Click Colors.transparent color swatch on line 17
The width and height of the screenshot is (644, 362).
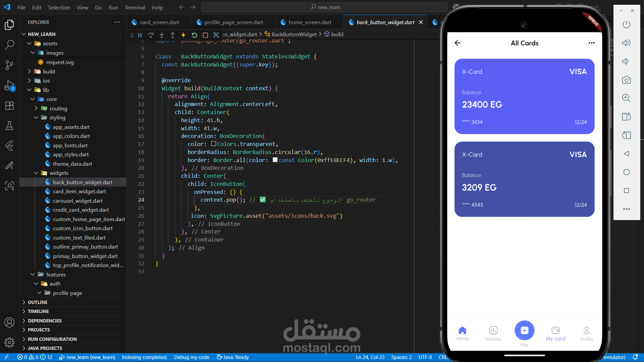213,144
